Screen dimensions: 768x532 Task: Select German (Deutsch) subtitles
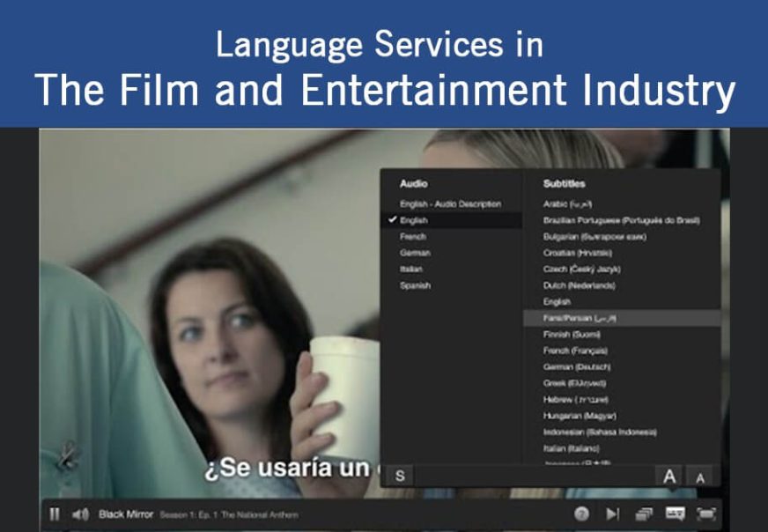577,367
